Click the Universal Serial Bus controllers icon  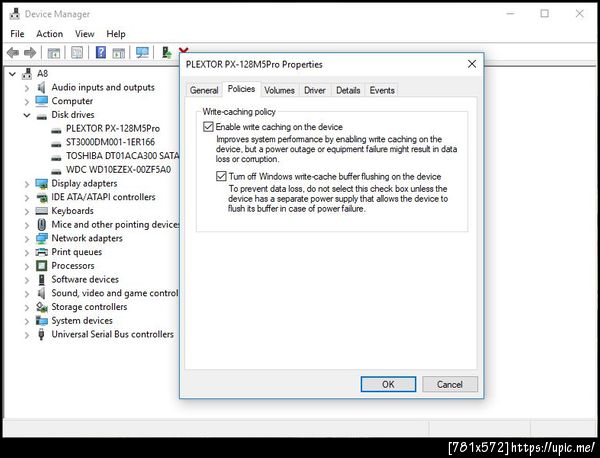tap(41, 334)
